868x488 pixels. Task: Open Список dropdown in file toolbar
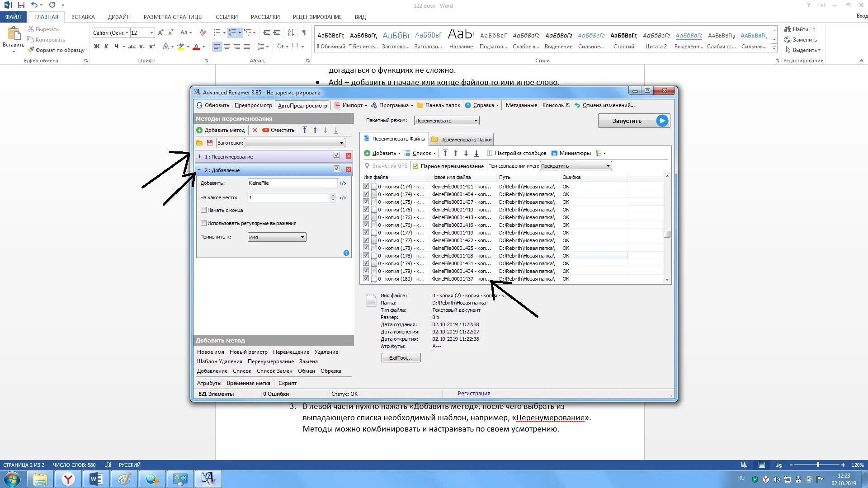point(420,153)
